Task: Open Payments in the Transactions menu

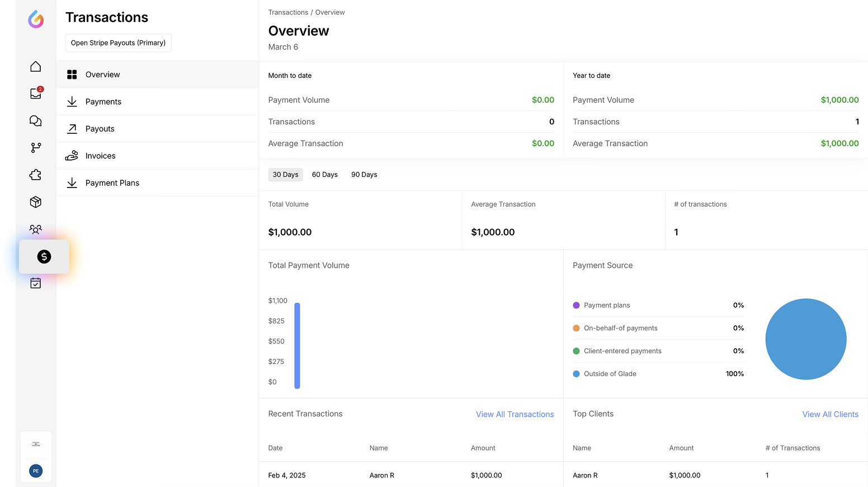Action: 103,102
